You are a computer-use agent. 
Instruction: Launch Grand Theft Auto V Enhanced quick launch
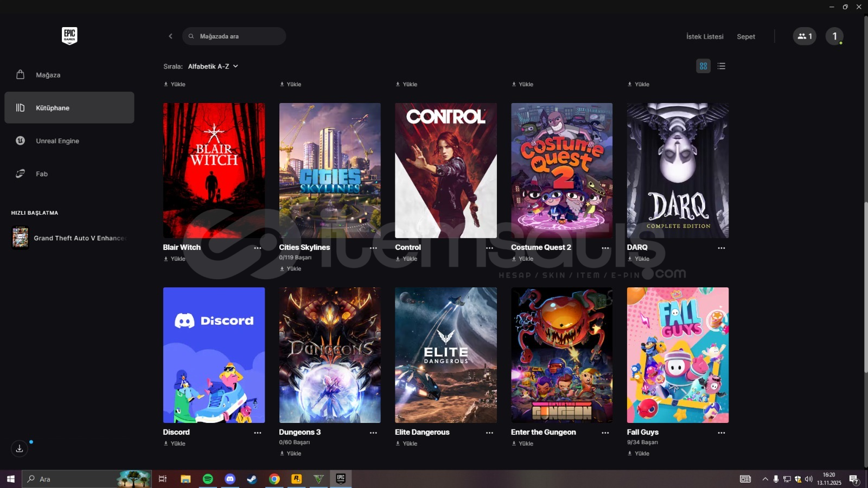tap(69, 238)
